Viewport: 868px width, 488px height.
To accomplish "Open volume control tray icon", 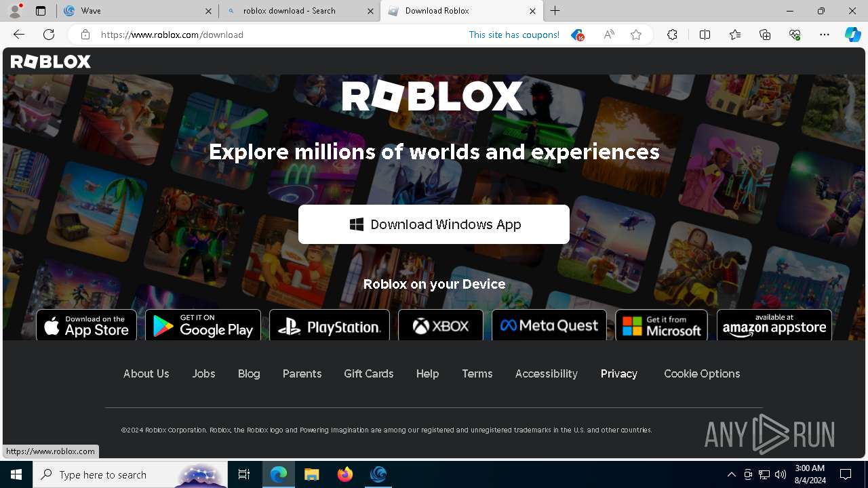I will pos(781,474).
